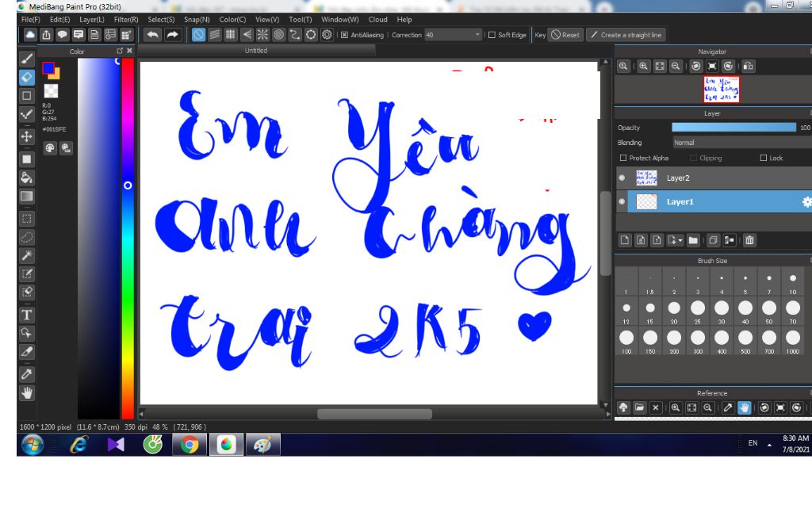Enable the curve snap guide
This screenshot has width=812, height=524.
point(295,35)
